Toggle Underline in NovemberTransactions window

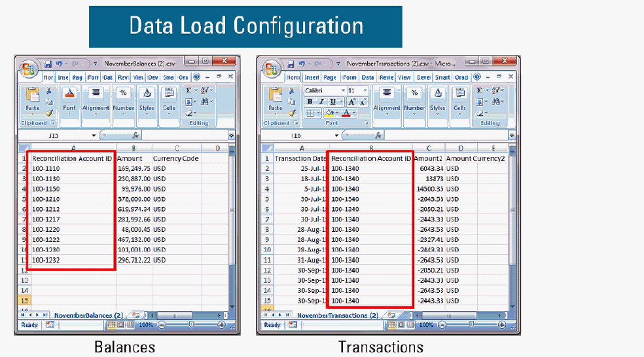point(332,102)
